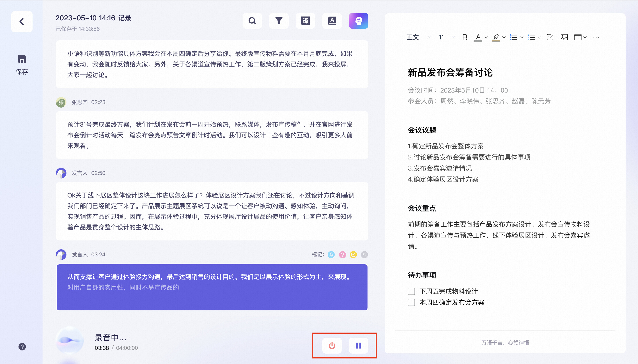This screenshot has width=638, height=364.
Task: Click timestamp 02:50
Action: [98, 173]
